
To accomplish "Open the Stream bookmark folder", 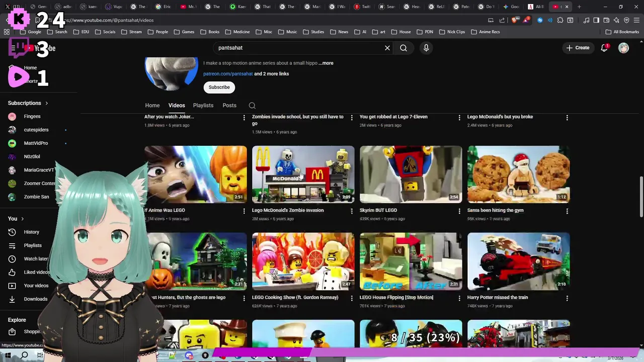I will (x=131, y=32).
